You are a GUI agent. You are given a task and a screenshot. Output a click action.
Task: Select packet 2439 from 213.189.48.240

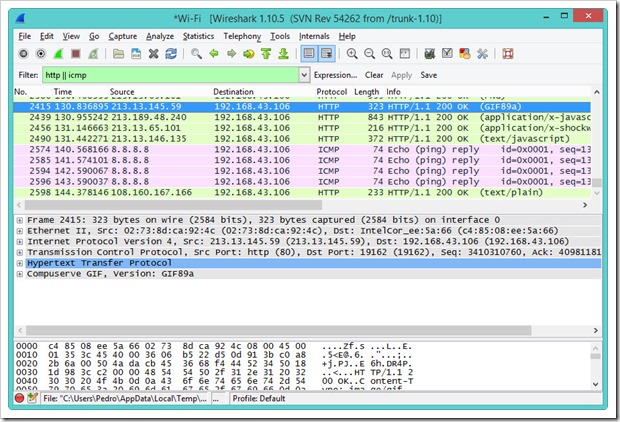click(x=302, y=117)
